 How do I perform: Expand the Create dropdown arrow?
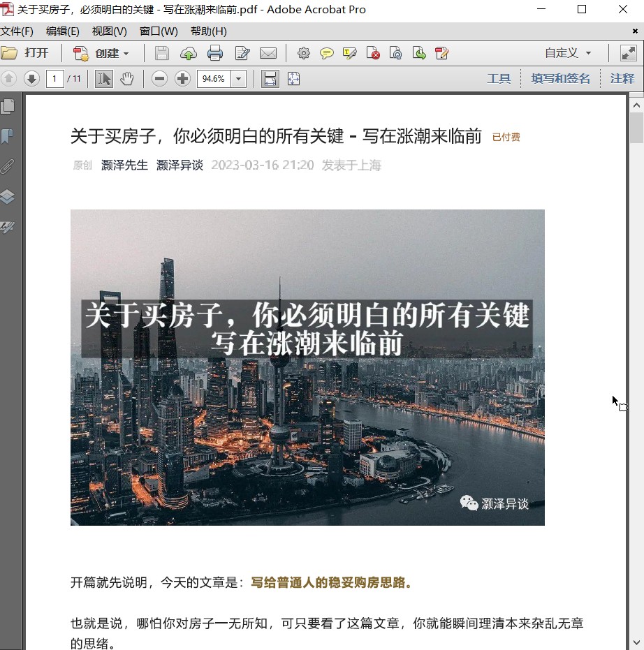(x=126, y=54)
